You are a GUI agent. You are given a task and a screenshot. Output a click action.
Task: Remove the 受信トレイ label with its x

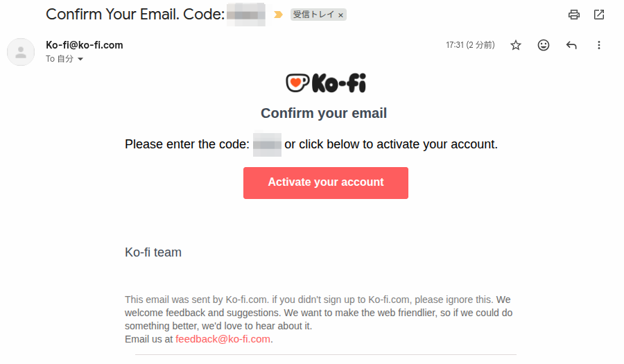click(x=340, y=15)
